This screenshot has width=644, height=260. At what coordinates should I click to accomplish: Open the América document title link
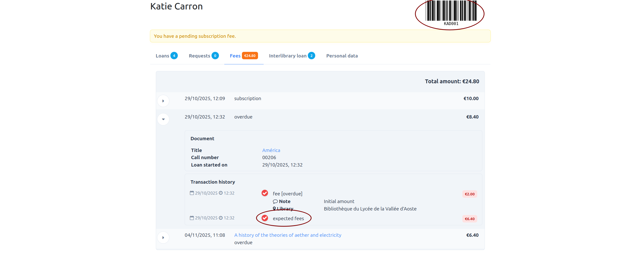point(271,150)
